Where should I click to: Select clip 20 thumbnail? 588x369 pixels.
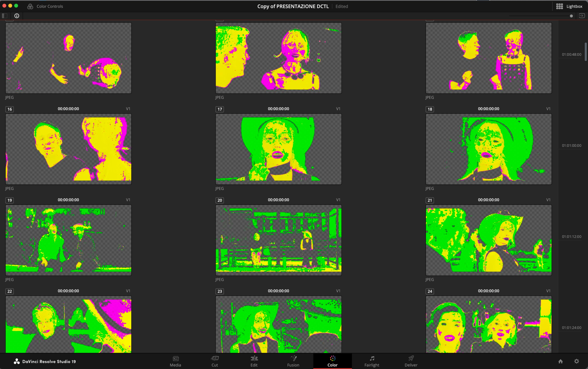278,240
